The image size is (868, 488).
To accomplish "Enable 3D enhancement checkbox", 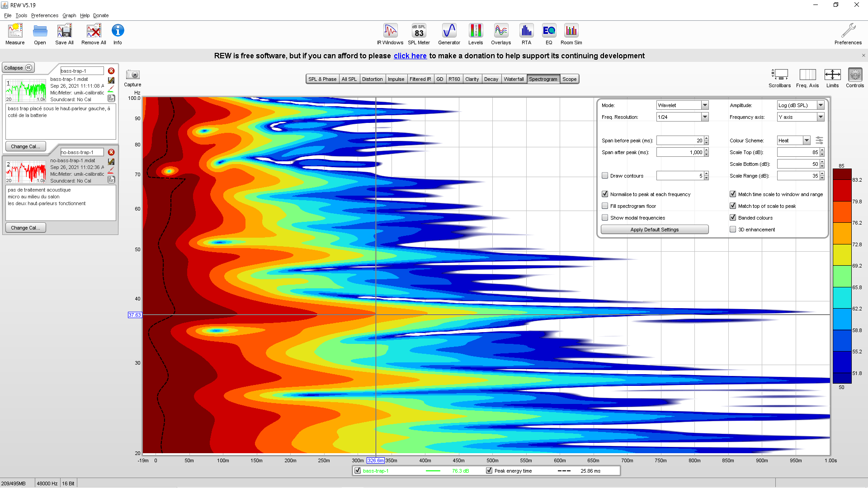I will point(733,230).
